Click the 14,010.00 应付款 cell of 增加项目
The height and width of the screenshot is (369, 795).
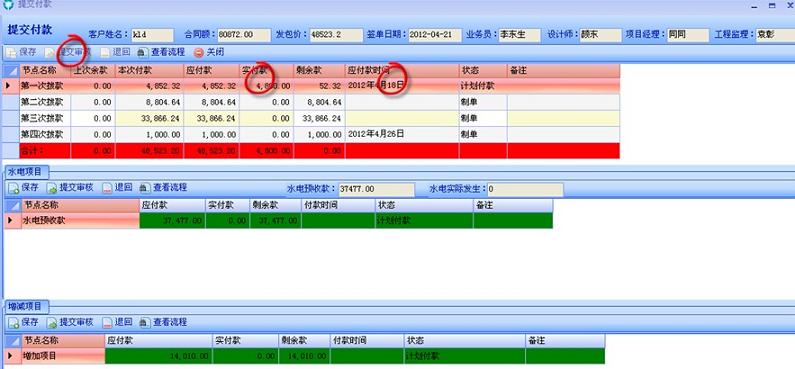(x=158, y=356)
